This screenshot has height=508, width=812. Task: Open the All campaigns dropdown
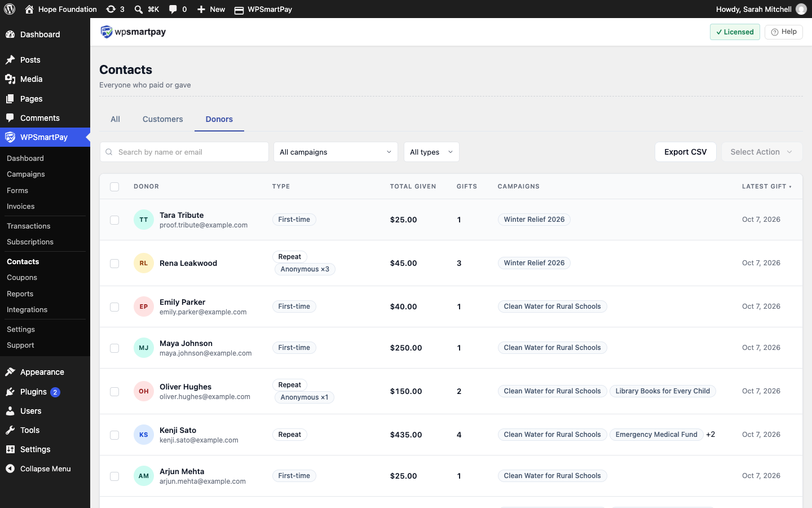tap(336, 152)
